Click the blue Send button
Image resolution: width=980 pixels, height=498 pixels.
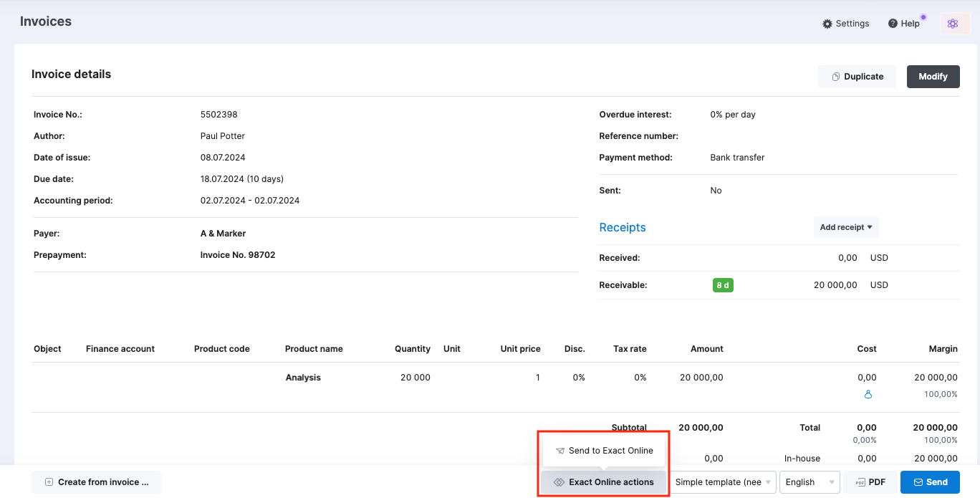click(930, 482)
